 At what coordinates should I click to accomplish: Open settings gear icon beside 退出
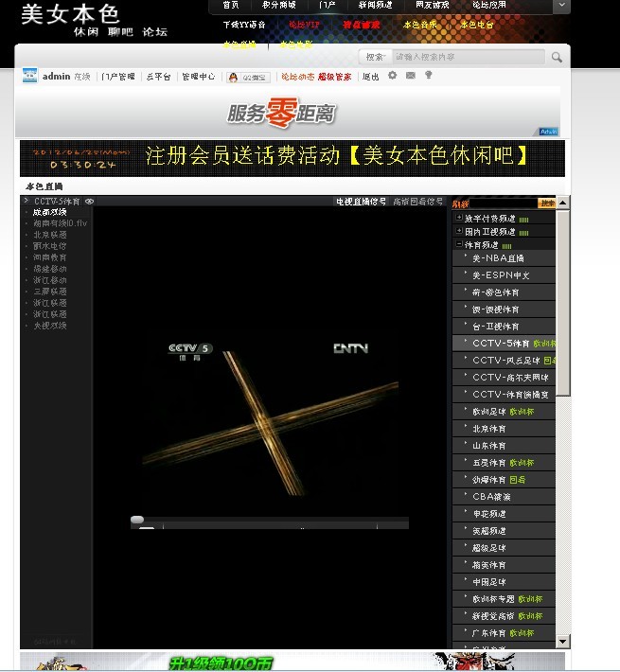[x=392, y=76]
